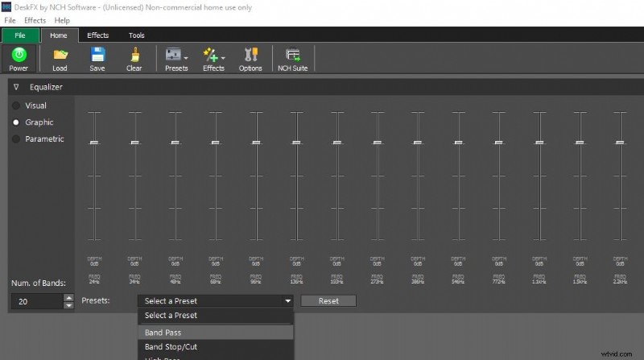
Task: Switch to the Effects ribbon tab
Action: (97, 35)
